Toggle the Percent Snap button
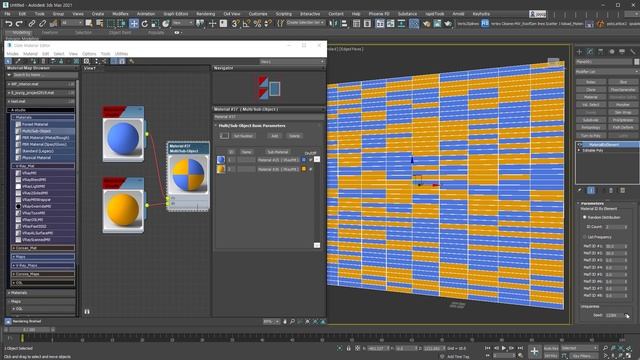Image resolution: width=640 pixels, height=360 pixels. [x=257, y=24]
